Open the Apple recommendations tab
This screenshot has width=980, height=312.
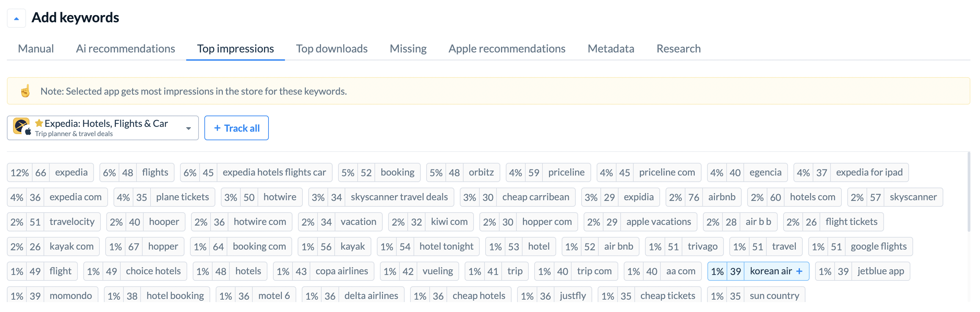coord(506,49)
